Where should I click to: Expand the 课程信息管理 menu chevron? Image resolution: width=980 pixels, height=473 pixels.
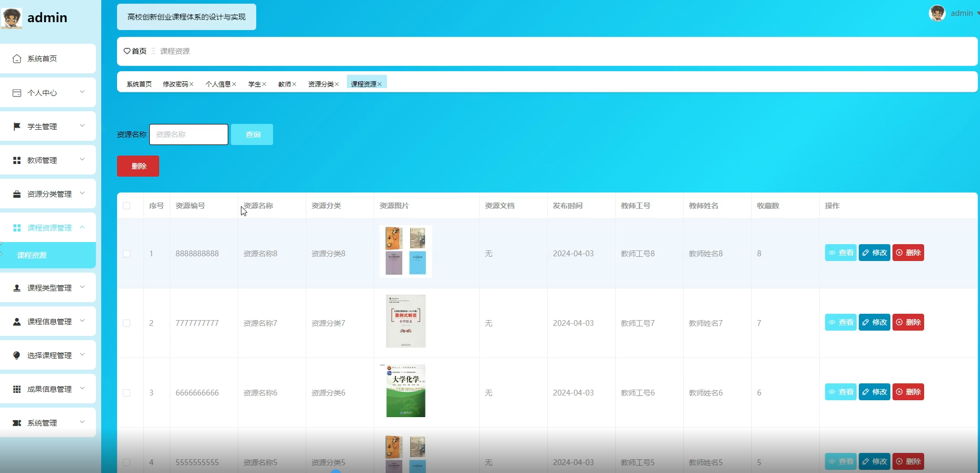82,321
